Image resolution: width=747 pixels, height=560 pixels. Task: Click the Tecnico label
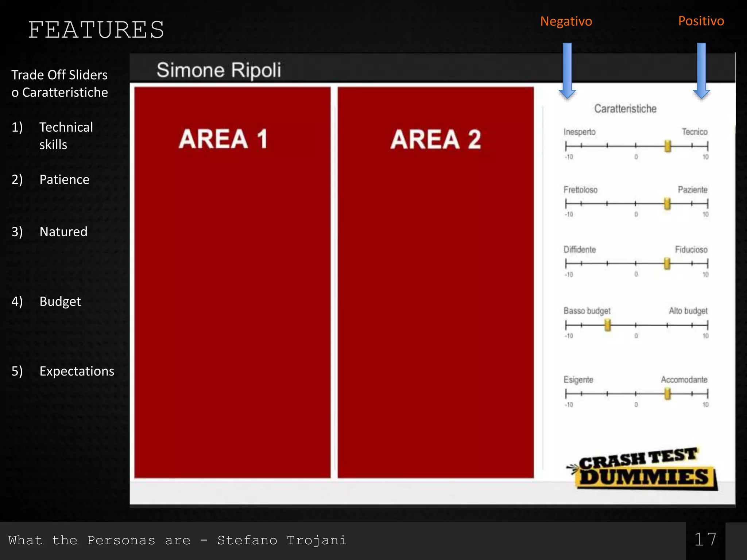pos(694,132)
